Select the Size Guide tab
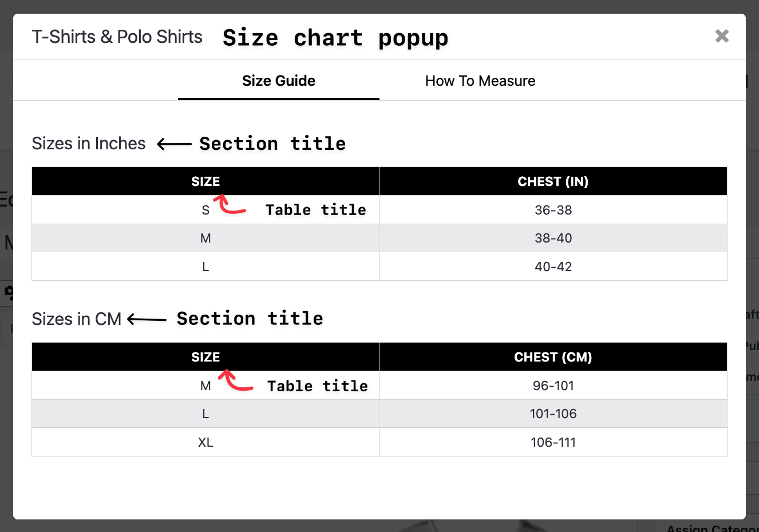The width and height of the screenshot is (759, 532). (x=279, y=81)
